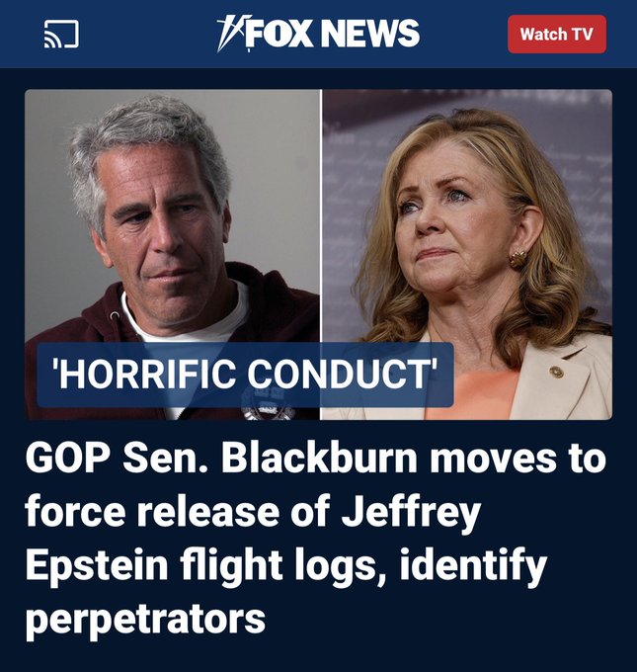The height and width of the screenshot is (672, 637).
Task: Tap the screen cast icon
Action: point(61,34)
